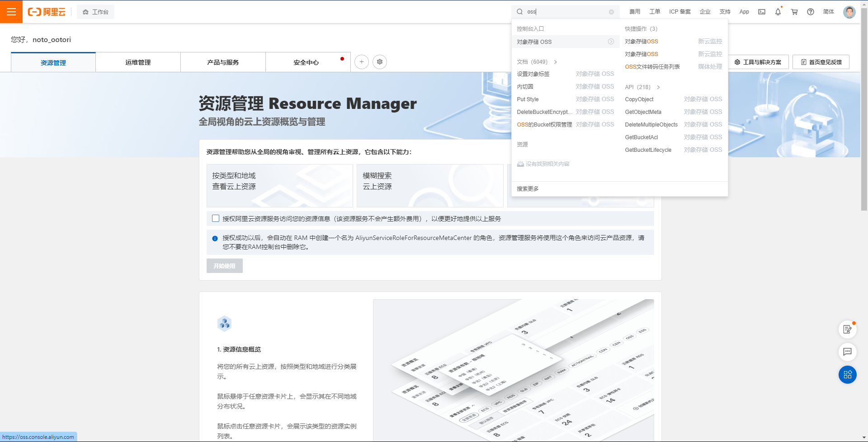Select the 资源管理 tab
868x442 pixels.
coord(53,62)
